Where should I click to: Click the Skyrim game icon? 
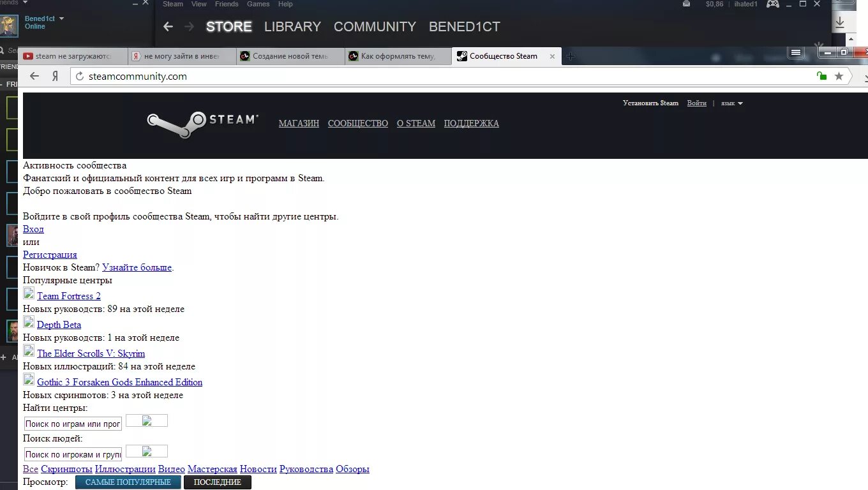[x=29, y=351]
